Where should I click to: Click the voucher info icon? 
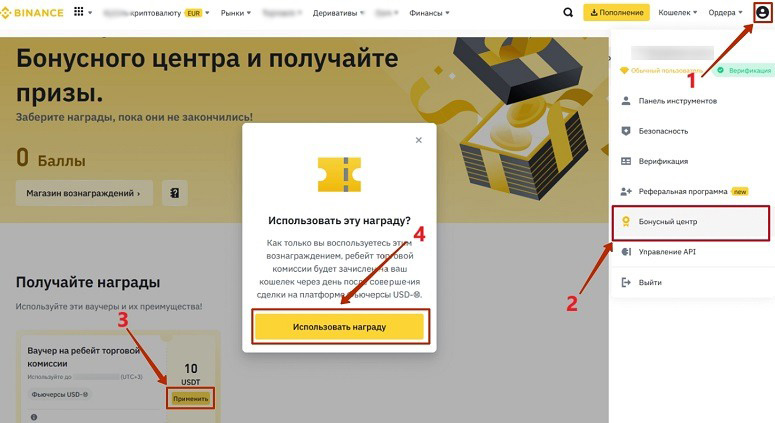click(34, 418)
